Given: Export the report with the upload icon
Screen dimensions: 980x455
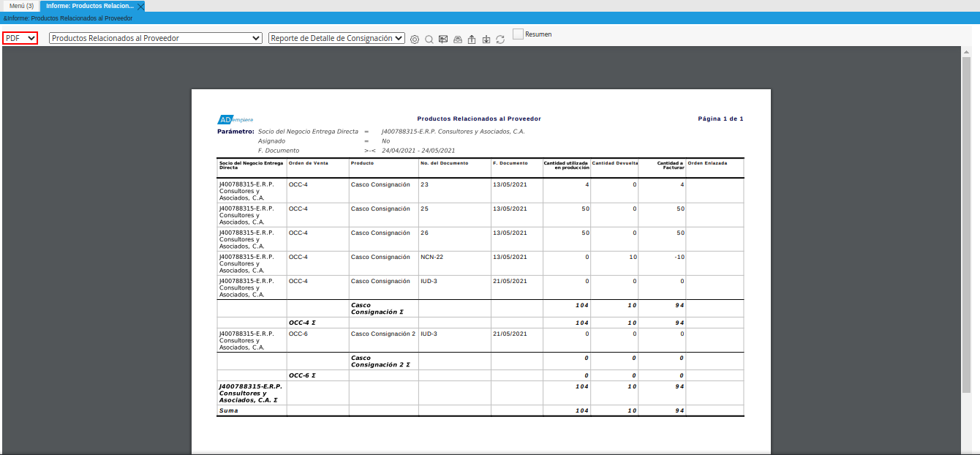Looking at the screenshot, I should [x=472, y=38].
